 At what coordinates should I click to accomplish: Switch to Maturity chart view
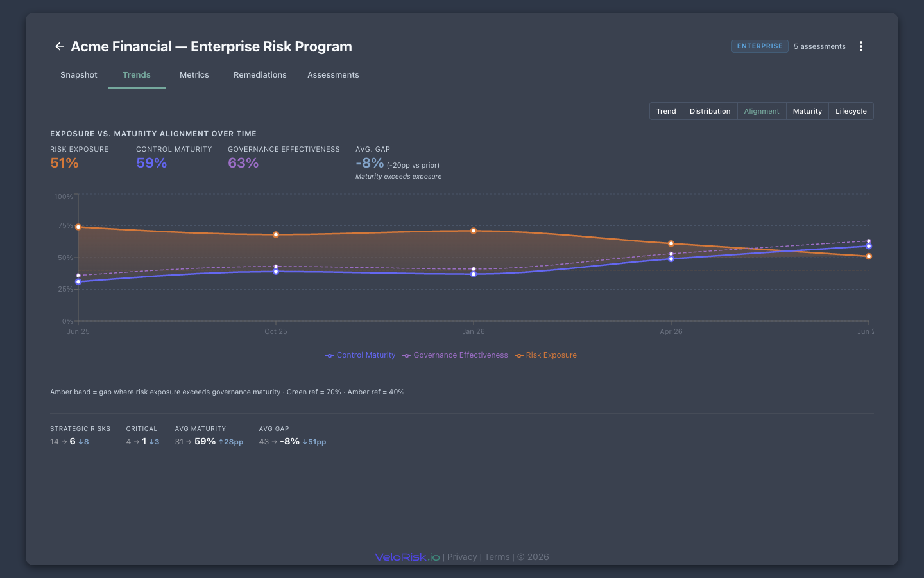(807, 111)
